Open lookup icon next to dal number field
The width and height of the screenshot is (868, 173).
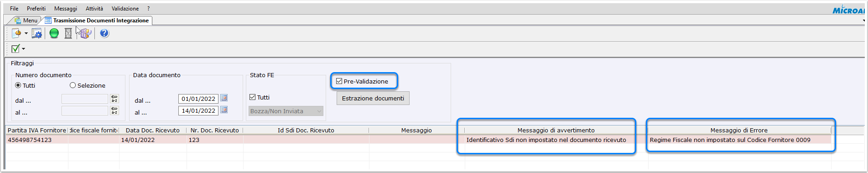pos(114,99)
